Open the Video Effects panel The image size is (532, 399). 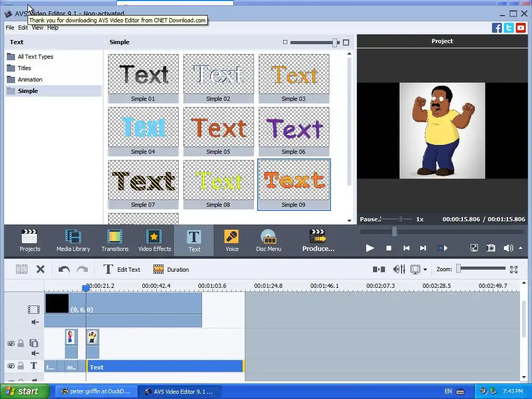[x=155, y=241]
